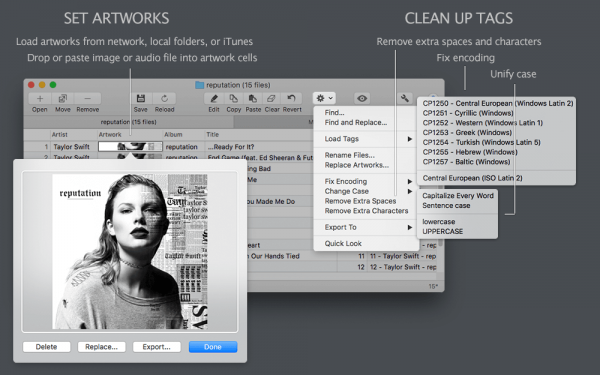Click 'End Game' title cell in row 2
The image size is (600, 375).
click(260, 157)
